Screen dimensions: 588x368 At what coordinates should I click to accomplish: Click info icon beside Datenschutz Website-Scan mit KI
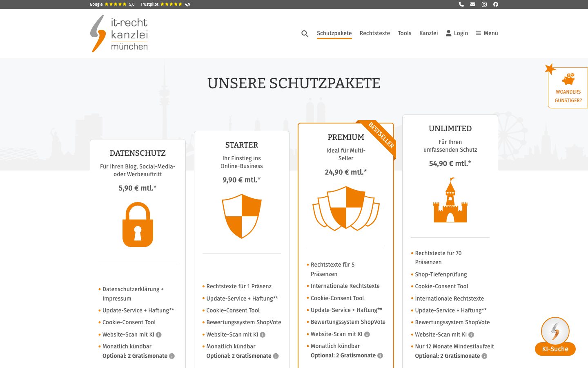(x=159, y=335)
